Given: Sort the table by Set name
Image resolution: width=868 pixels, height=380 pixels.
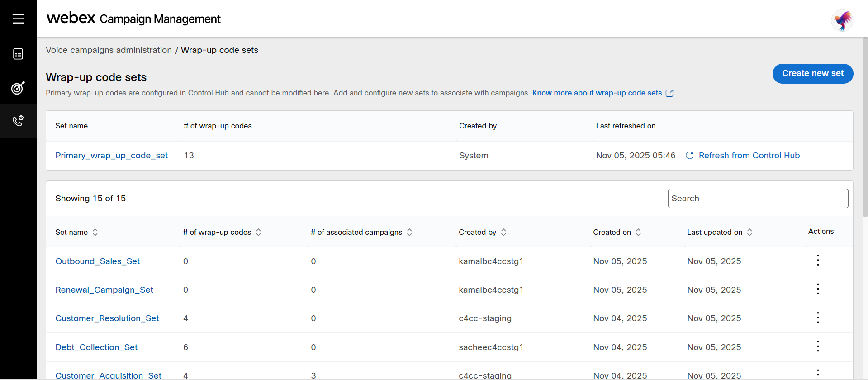Looking at the screenshot, I should pyautogui.click(x=95, y=232).
